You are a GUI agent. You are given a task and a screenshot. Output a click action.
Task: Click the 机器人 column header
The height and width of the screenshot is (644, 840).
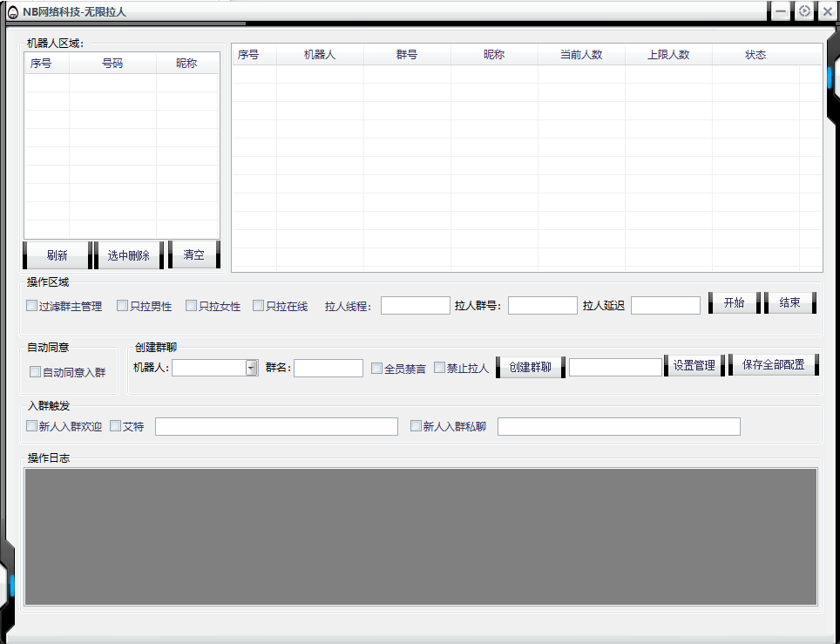click(320, 55)
